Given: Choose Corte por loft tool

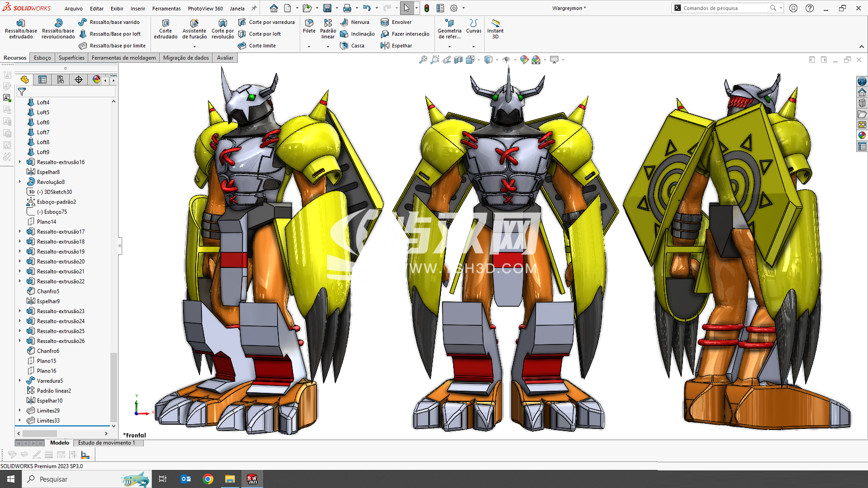Looking at the screenshot, I should pos(260,34).
